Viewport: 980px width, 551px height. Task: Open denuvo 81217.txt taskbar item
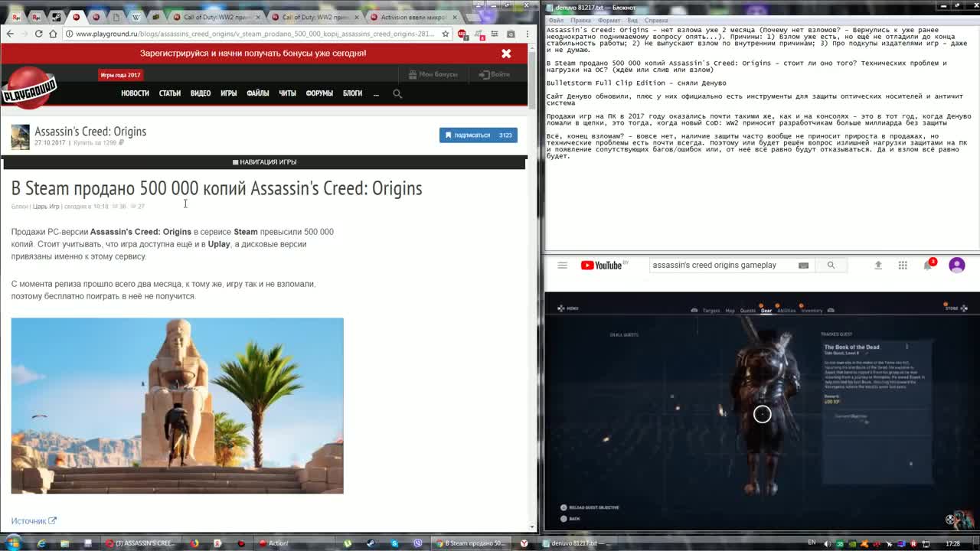[x=580, y=543]
